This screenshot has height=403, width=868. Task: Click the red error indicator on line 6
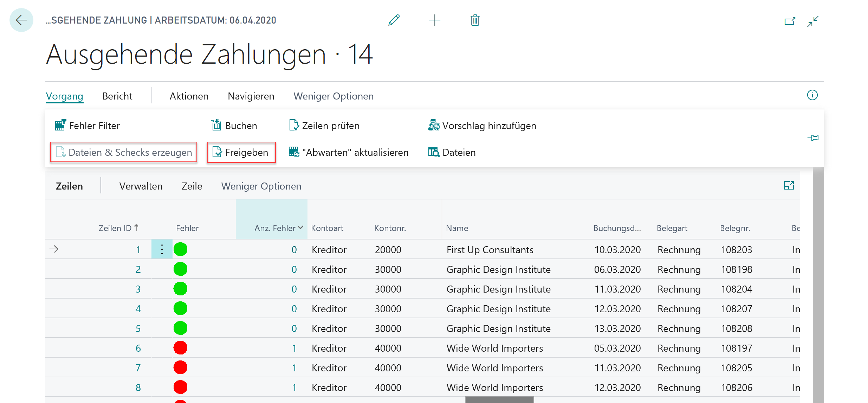coord(180,348)
